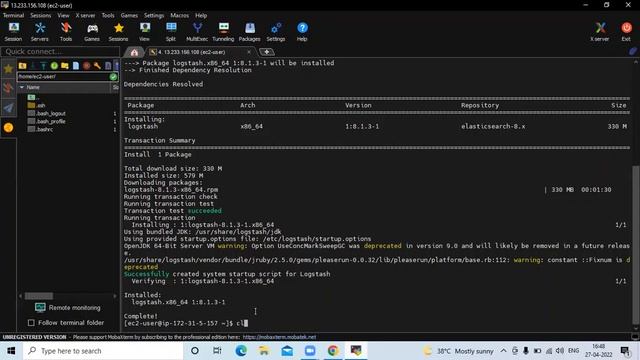Screen dimensions: 640x360
Task: Open the Macros menu
Action: (x=180, y=16)
